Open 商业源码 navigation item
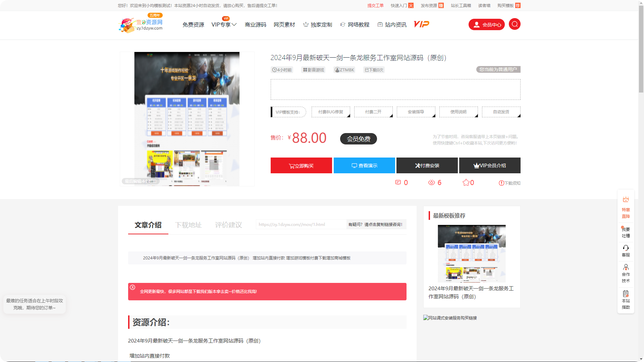 pos(255,24)
